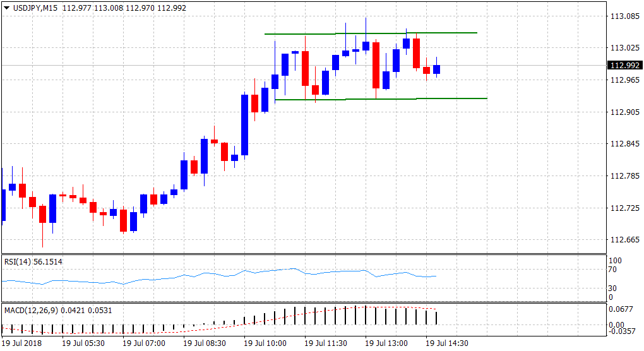Click the 112.725 price axis label
The height and width of the screenshot is (351, 644).
pyautogui.click(x=625, y=208)
